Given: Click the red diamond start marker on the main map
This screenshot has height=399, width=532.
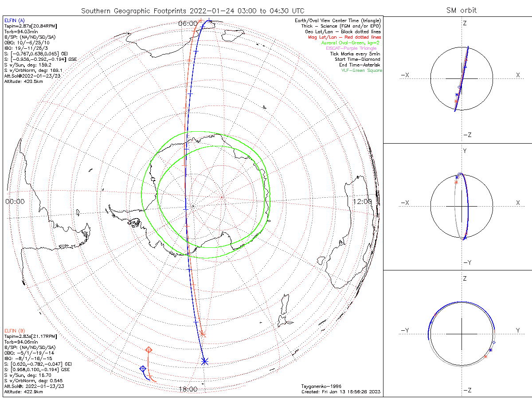Looking at the screenshot, I should [x=149, y=350].
